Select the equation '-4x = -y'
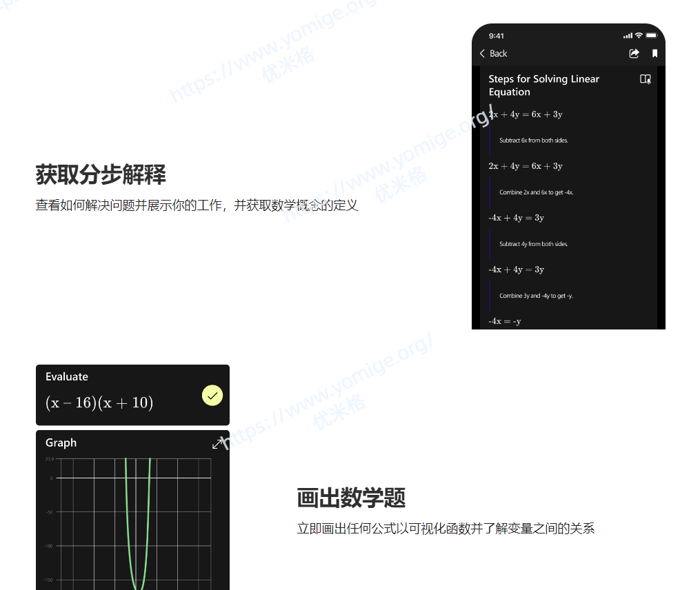This screenshot has width=700, height=590. pyautogui.click(x=505, y=321)
